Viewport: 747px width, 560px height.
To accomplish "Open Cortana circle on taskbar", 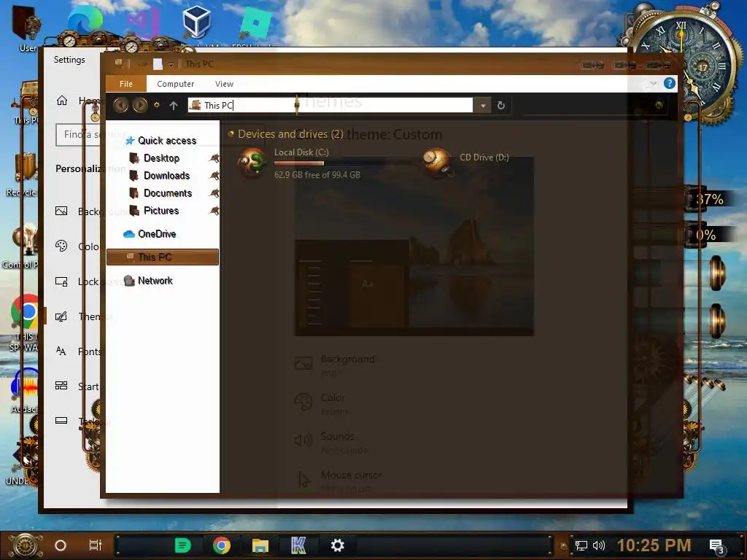I will point(61,545).
